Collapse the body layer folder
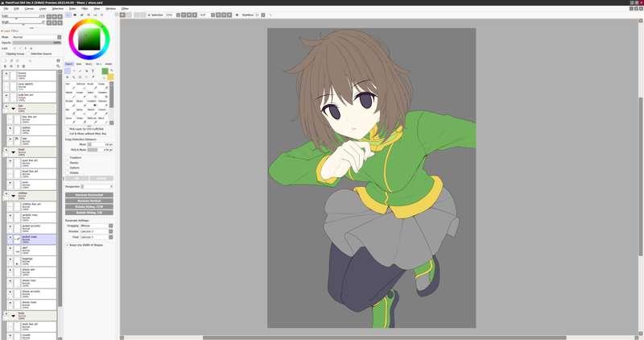 pyautogui.click(x=13, y=316)
